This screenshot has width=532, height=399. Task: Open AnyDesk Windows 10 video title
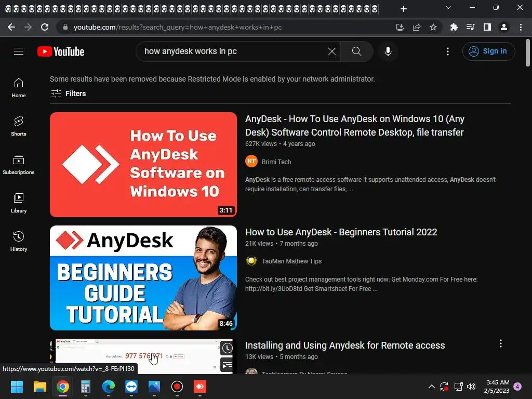point(354,126)
